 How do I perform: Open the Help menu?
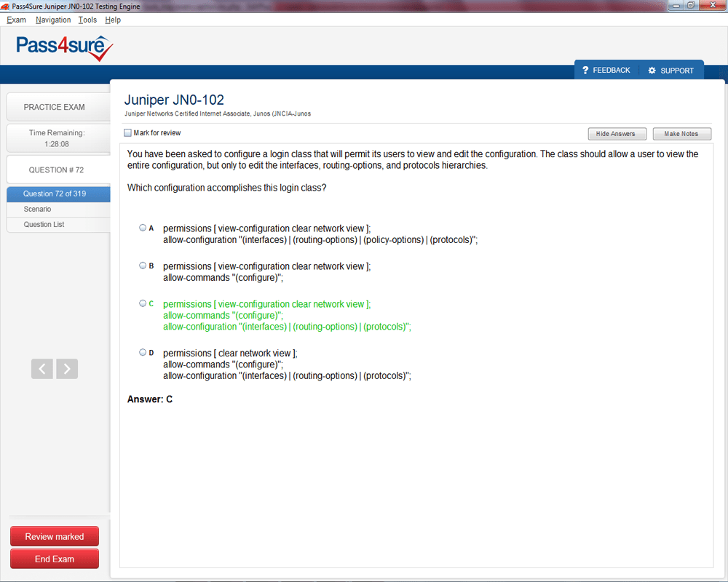pos(113,20)
